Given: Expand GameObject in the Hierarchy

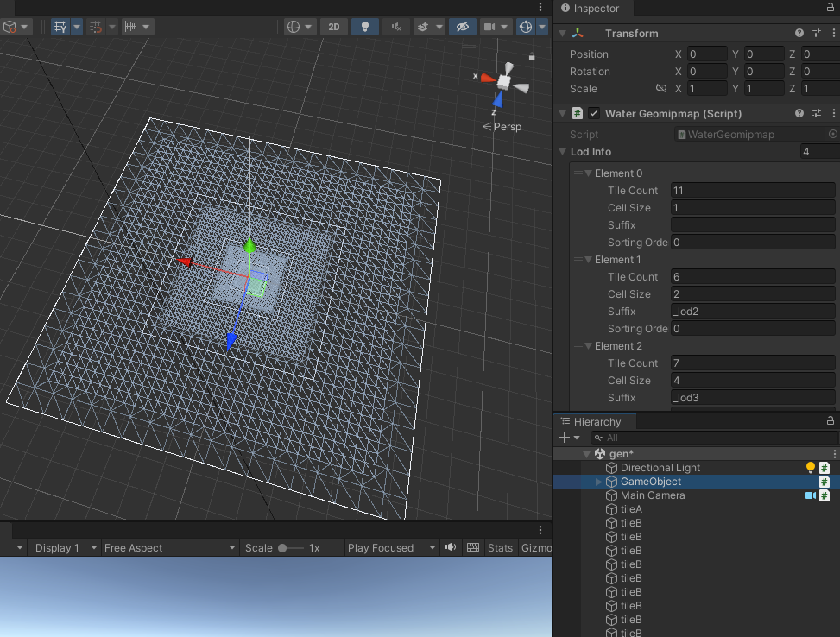Looking at the screenshot, I should pos(599,482).
